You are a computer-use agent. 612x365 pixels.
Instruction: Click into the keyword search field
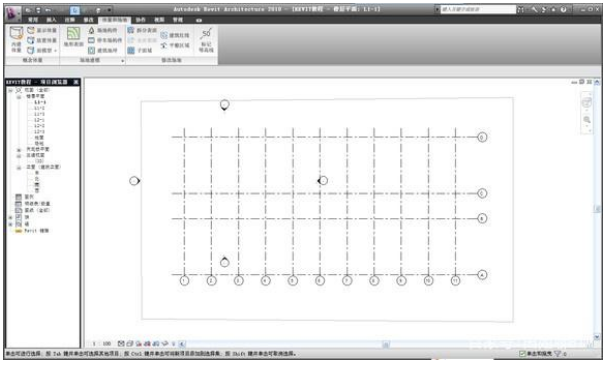478,9
